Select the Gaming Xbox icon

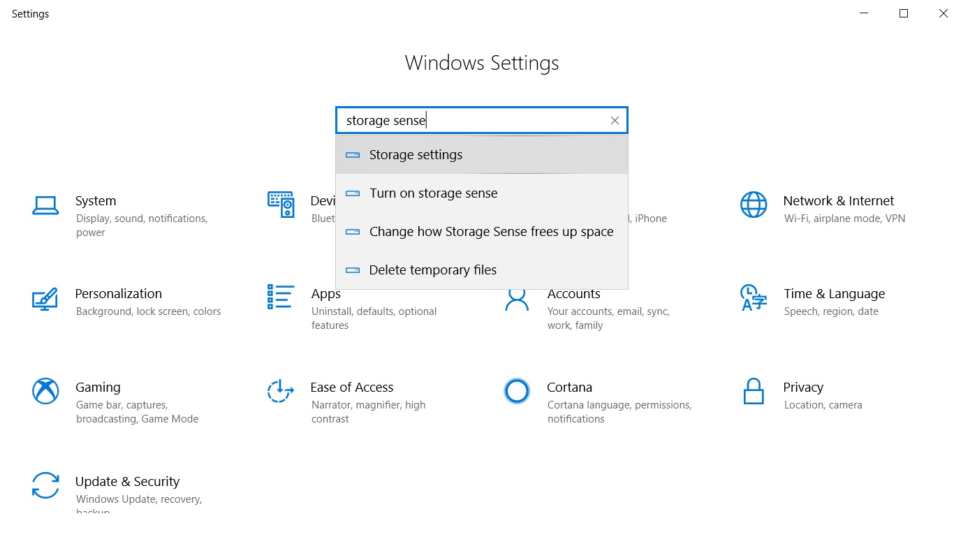click(x=45, y=391)
